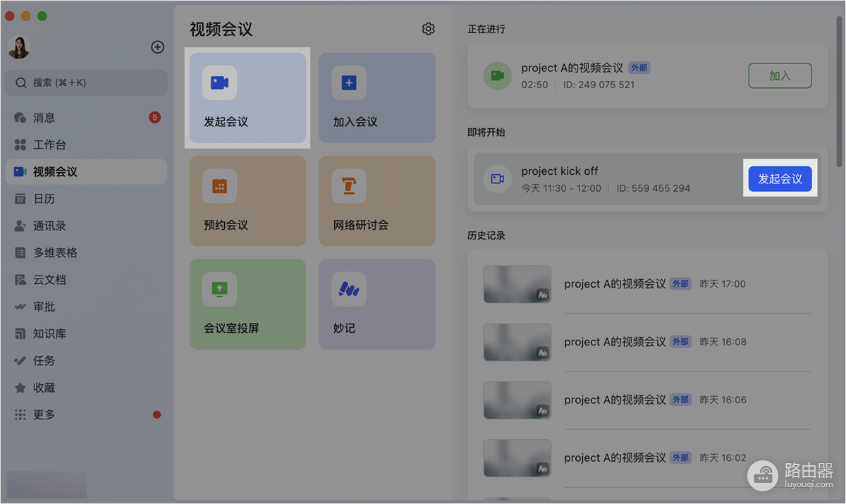Screen dimensions: 846x504
Task: Click the plus icon next to the avatar
Action: point(158,47)
